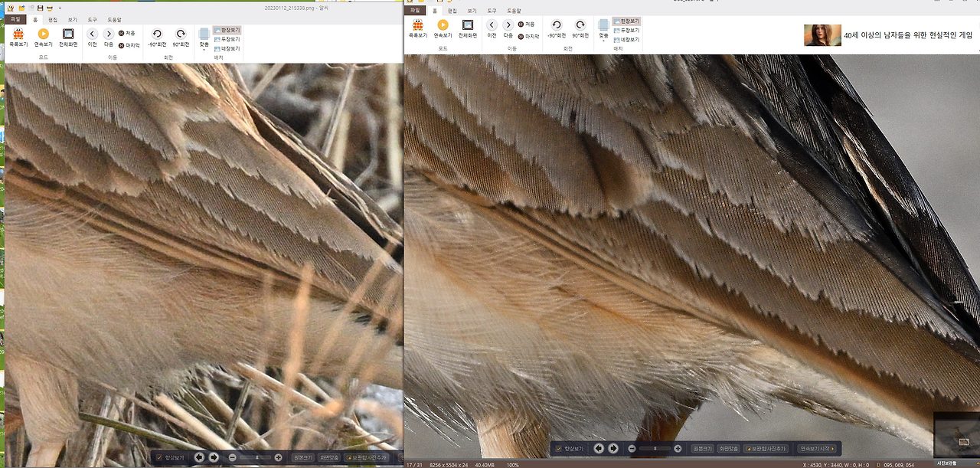Screen dimensions: 980x468
Task: Rotate 90° in right window
Action: coord(580,28)
